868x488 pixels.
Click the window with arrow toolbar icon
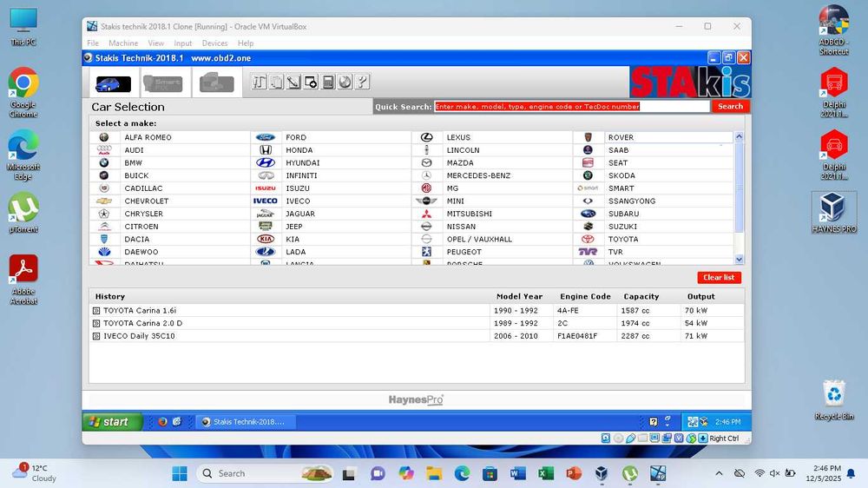pos(311,82)
